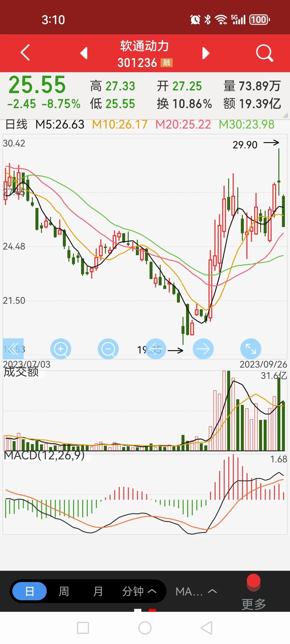The height and width of the screenshot is (644, 290).
Task: Jump to chart start with double-left arrows
Action: (13, 349)
